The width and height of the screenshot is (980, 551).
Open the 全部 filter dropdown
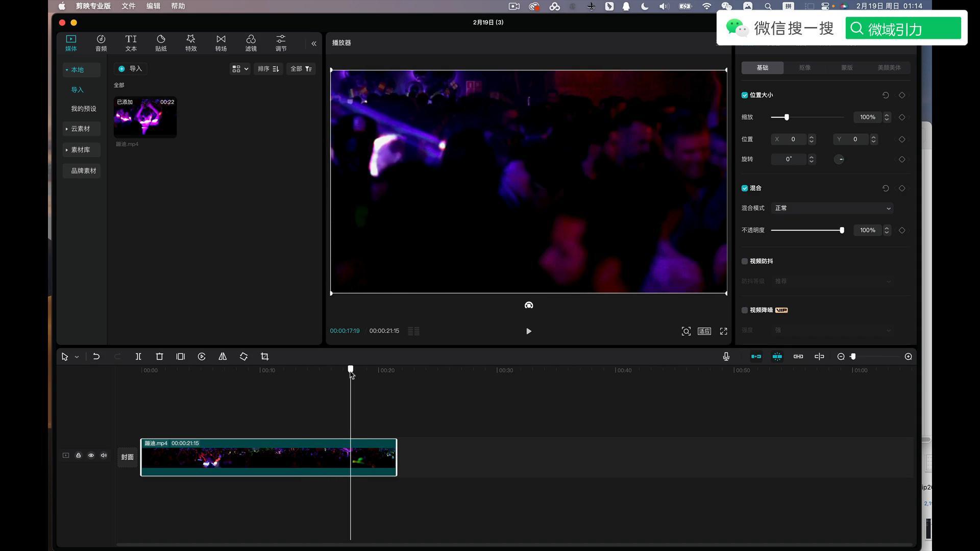(301, 69)
